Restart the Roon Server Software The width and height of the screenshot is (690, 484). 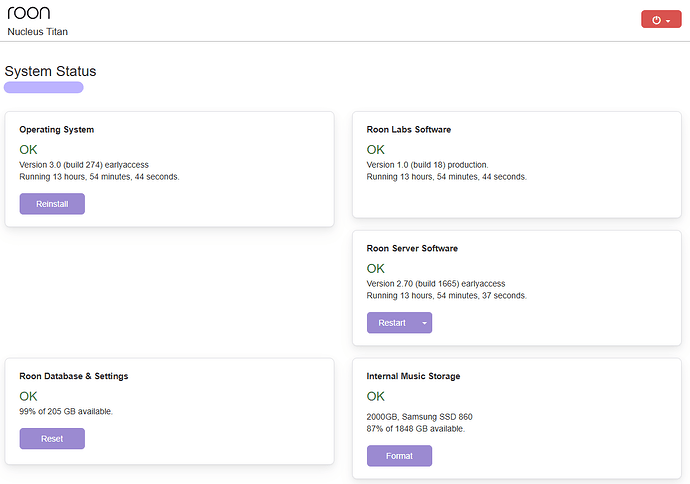[392, 323]
